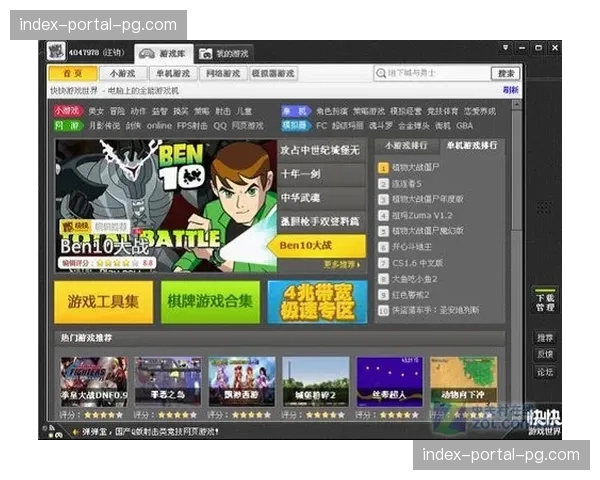
Task: Click the blue 4兆带宽极速专区 banner
Action: point(317,302)
